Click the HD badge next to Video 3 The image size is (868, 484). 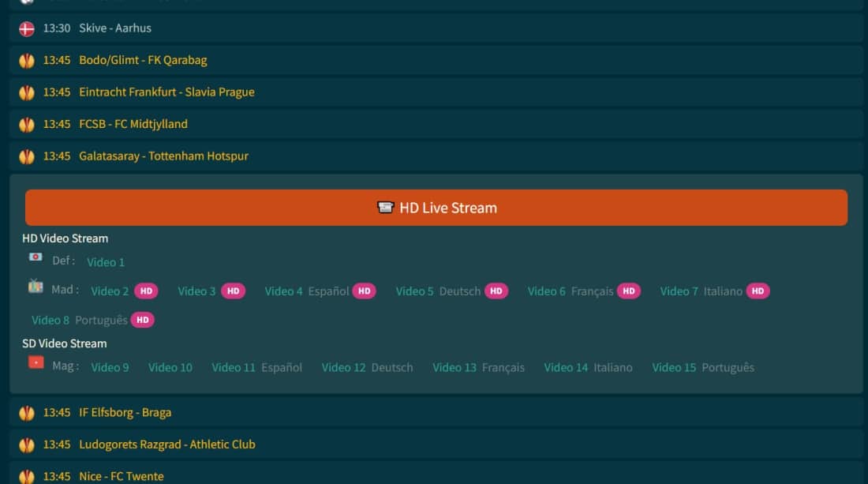point(233,291)
